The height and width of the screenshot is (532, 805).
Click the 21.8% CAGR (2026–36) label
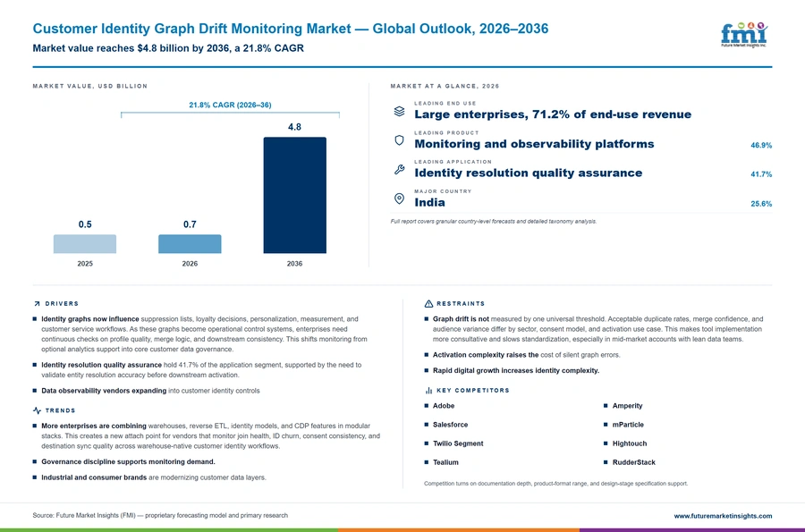(230, 105)
